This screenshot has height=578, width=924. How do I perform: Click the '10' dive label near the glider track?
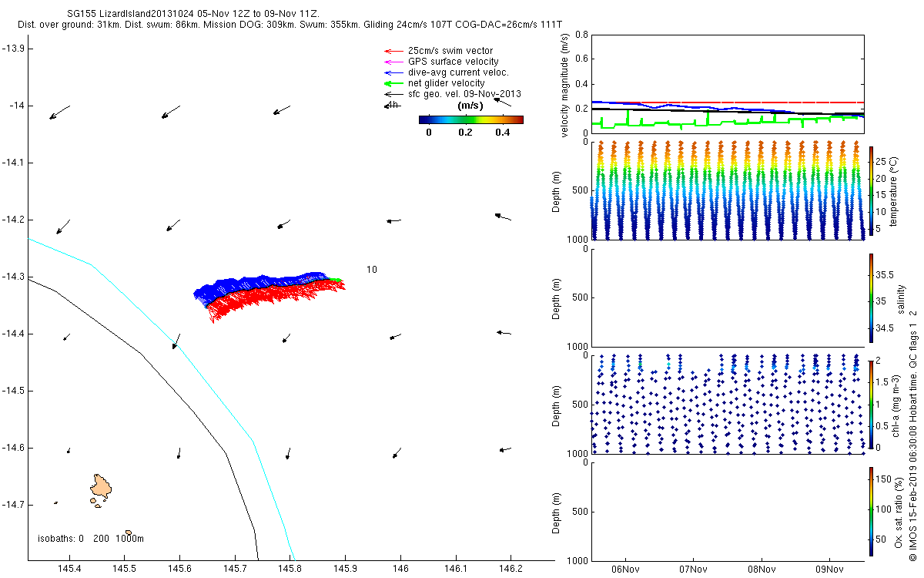pyautogui.click(x=372, y=270)
